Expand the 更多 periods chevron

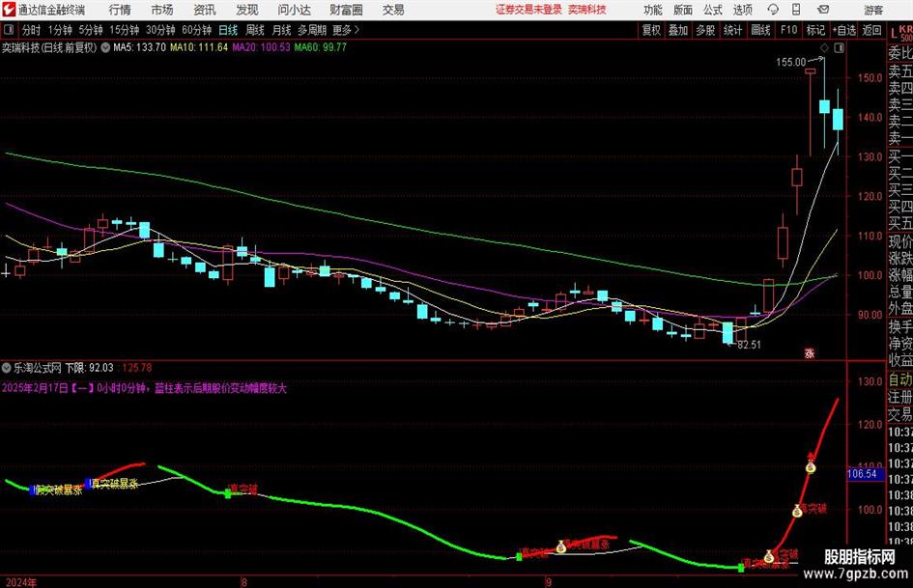pos(347,30)
